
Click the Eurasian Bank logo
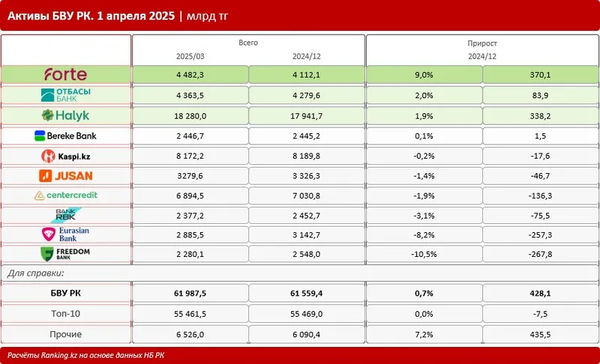(65, 235)
